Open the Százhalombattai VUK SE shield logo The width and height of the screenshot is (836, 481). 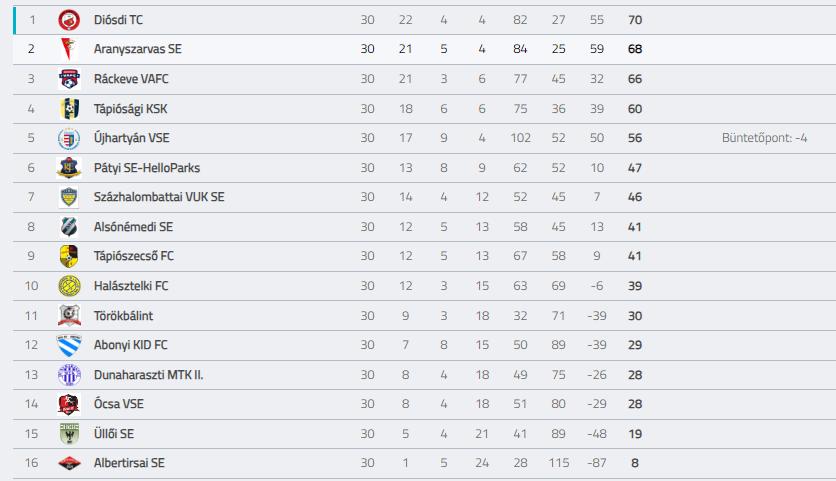tap(69, 197)
